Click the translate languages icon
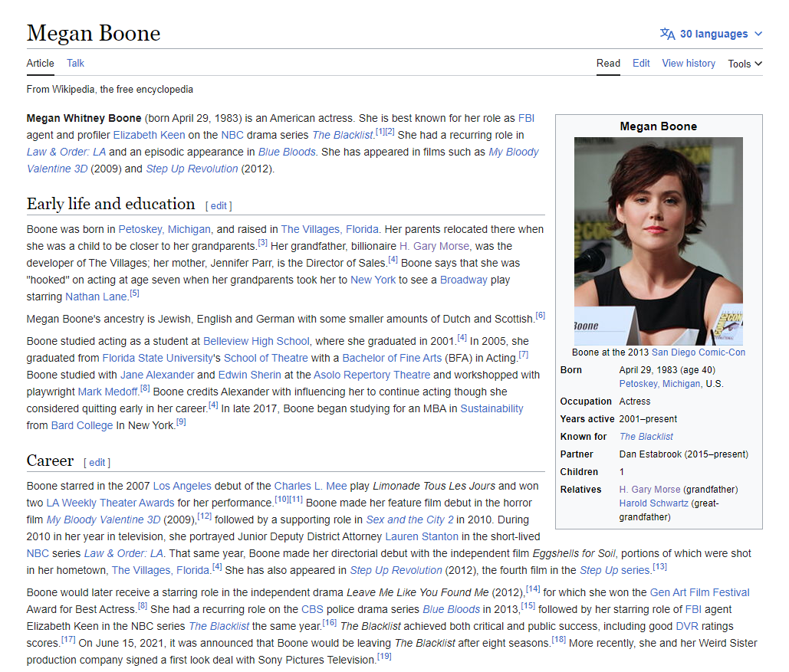The width and height of the screenshot is (789, 672). tap(667, 34)
